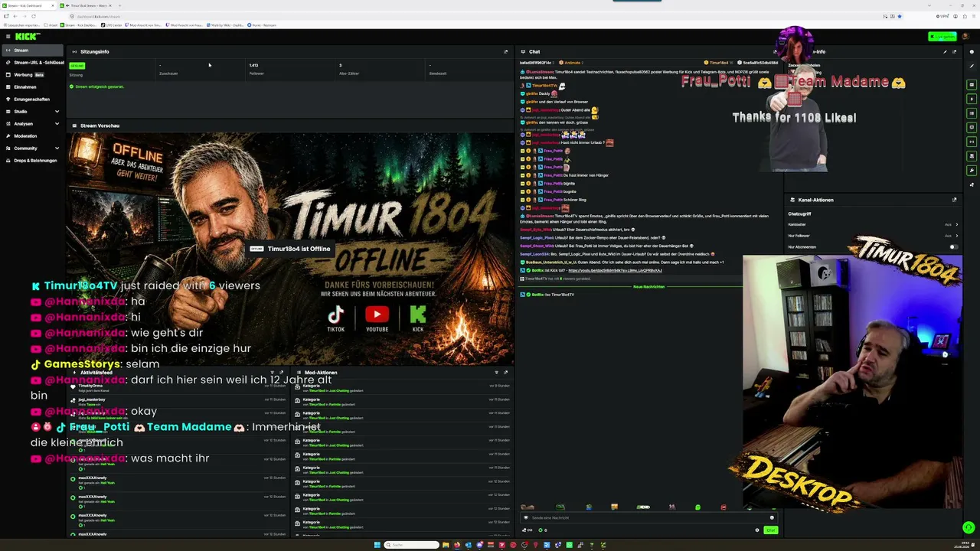Click the browser reload button
The width and height of the screenshot is (980, 551).
tap(33, 16)
